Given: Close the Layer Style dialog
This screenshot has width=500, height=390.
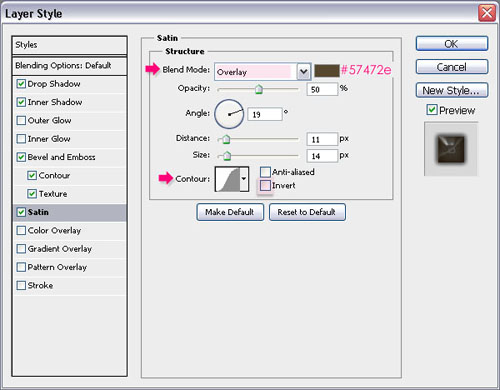Looking at the screenshot, I should point(487,13).
